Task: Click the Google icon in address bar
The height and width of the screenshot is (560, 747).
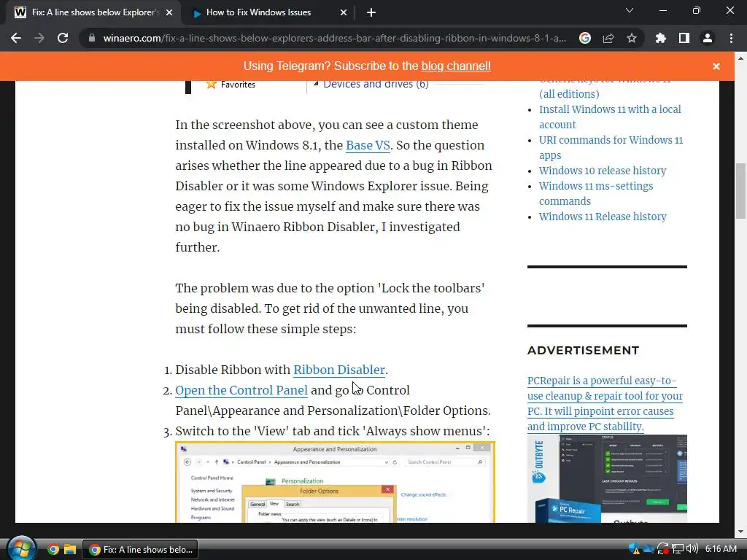Action: coord(585,38)
